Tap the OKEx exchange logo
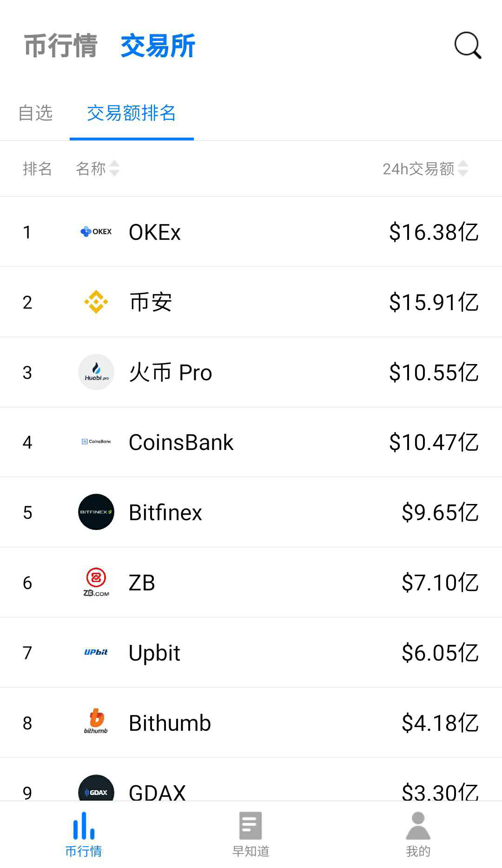 click(x=96, y=232)
